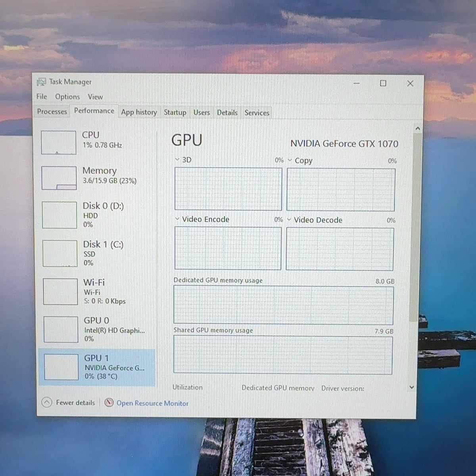The width and height of the screenshot is (476, 476).
Task: Click the Wi-Fi S: 0 R: 0 Kbps text
Action: point(105,301)
